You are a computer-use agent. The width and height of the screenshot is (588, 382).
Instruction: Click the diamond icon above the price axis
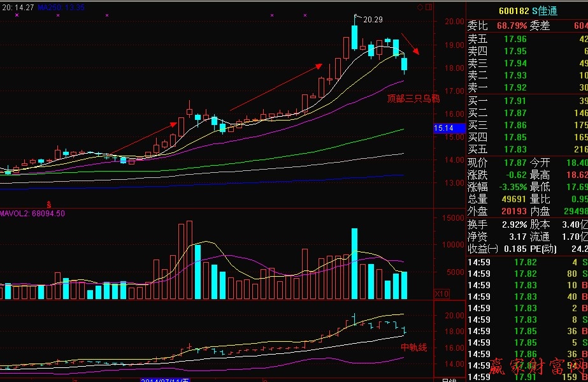pyautogui.click(x=420, y=8)
